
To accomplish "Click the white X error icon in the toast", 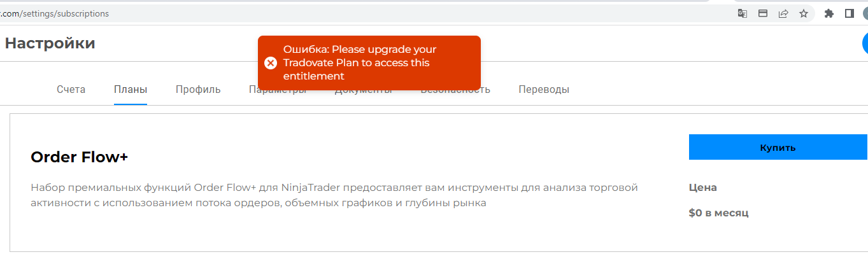I will point(271,63).
